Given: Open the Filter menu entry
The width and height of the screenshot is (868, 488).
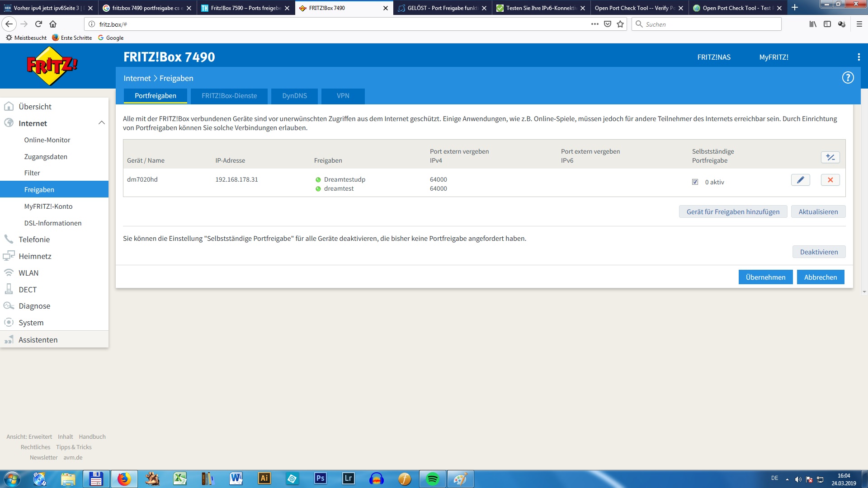Looking at the screenshot, I should tap(32, 173).
